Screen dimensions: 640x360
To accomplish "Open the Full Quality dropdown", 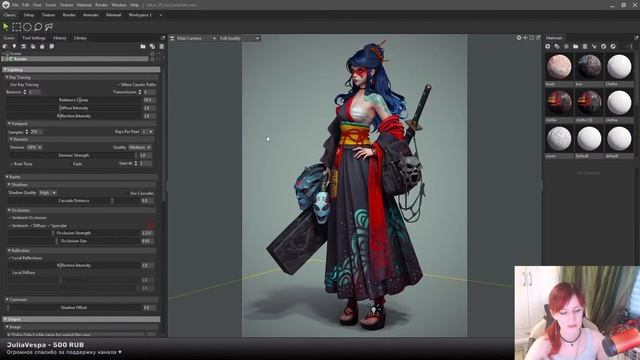I will click(x=239, y=38).
